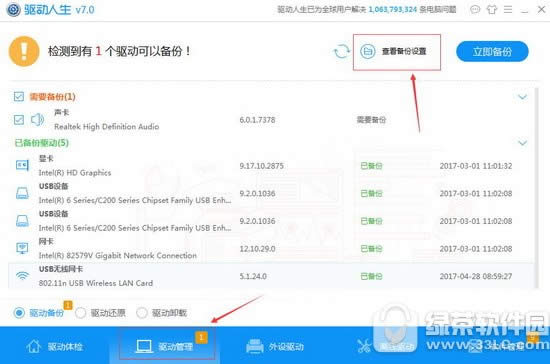Click the 立即备份 button
Screen dimensions: 550x364
pyautogui.click(x=492, y=52)
